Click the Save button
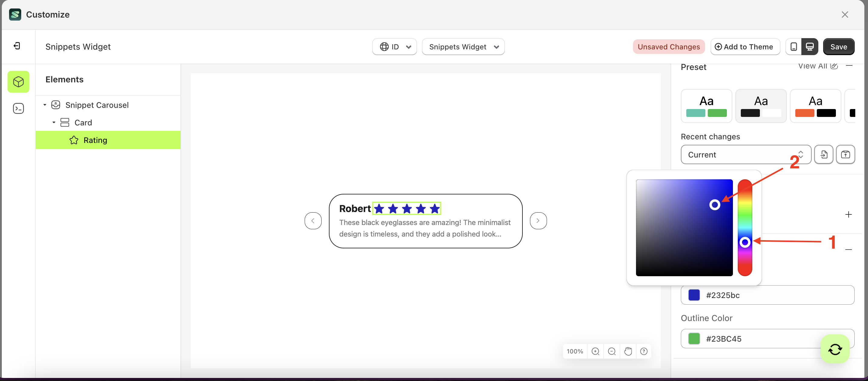868x381 pixels. (x=839, y=46)
